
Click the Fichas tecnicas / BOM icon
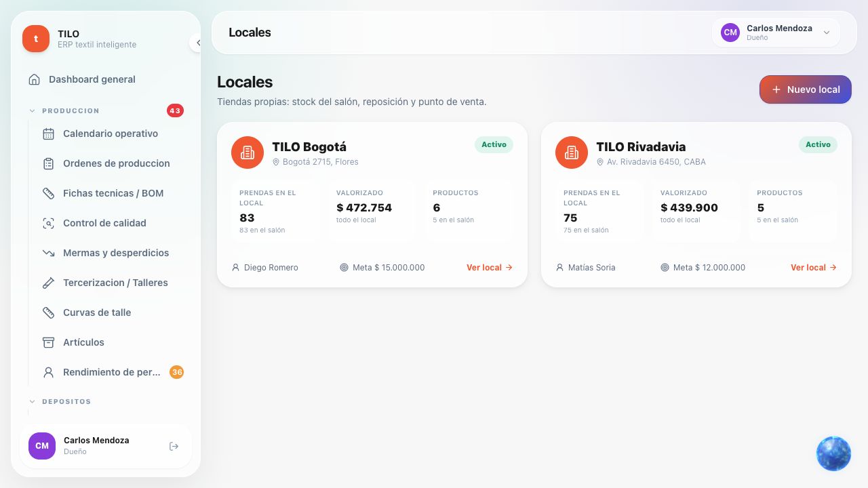48,193
